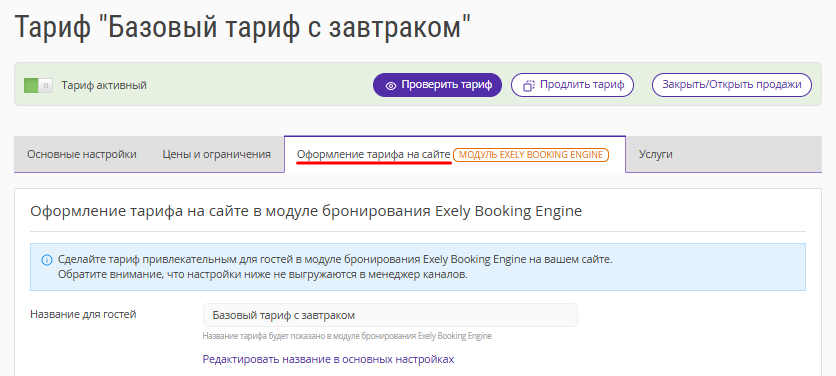
Task: Click the 'Название для гостей' label
Action: click(83, 315)
